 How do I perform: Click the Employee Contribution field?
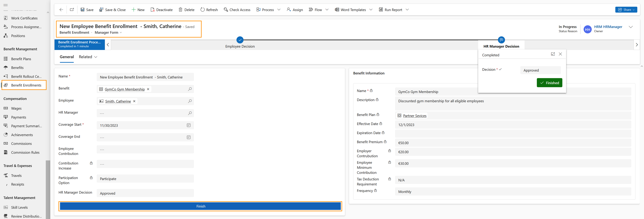tap(145, 150)
